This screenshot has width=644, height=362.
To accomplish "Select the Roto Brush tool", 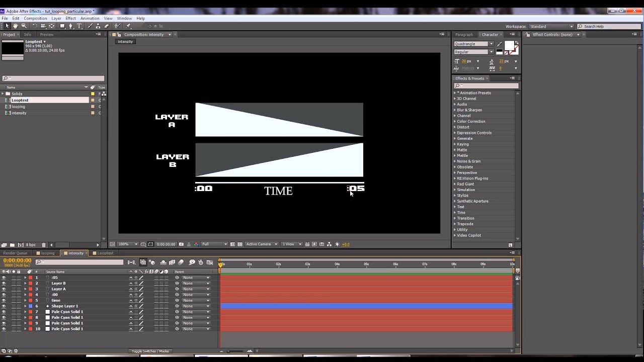I will [x=118, y=26].
